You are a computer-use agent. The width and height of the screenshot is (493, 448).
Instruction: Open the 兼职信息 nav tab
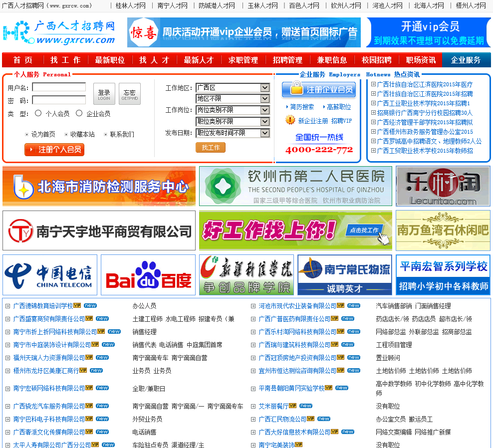click(332, 60)
